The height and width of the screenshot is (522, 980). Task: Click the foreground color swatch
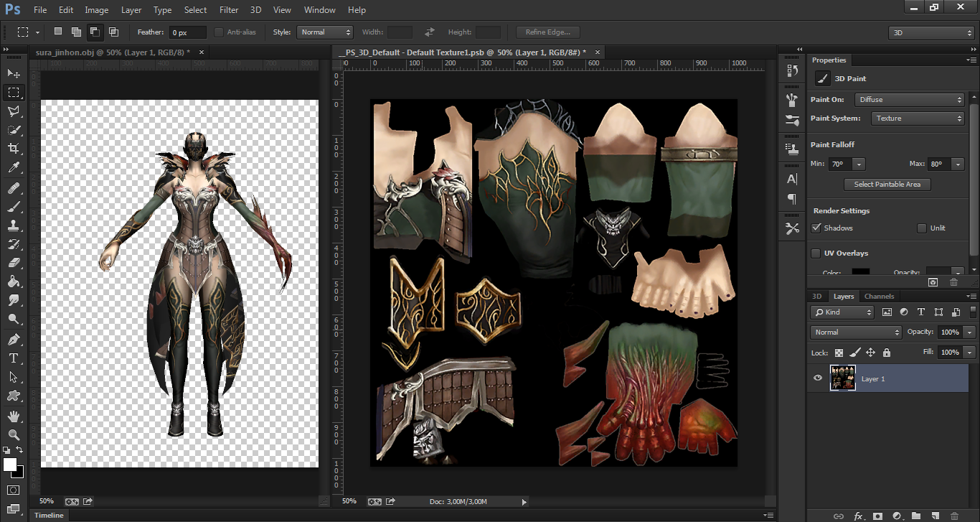[x=10, y=465]
